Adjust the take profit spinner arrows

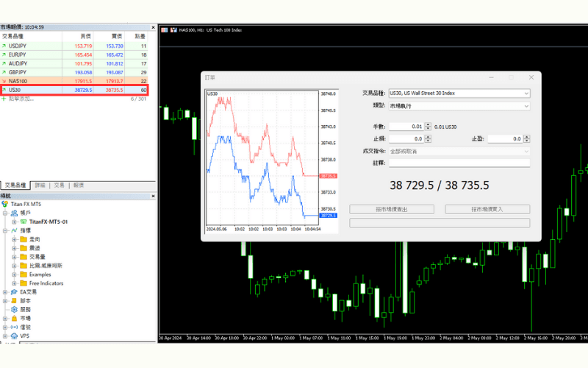[526, 138]
